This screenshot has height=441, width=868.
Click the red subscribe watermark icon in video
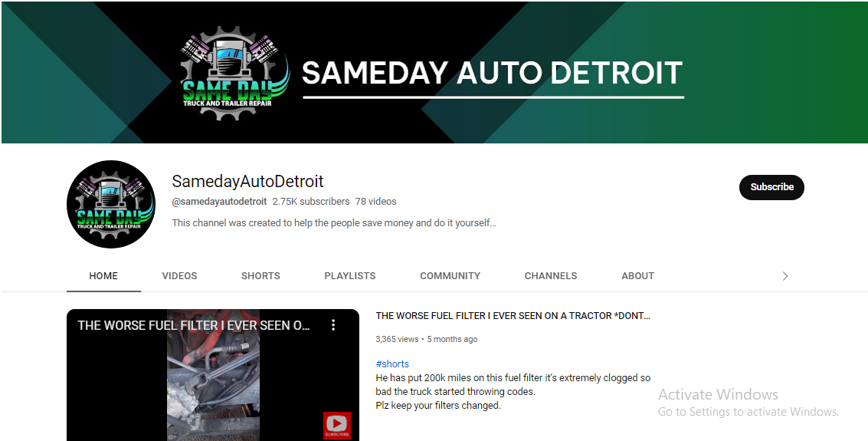tap(336, 425)
